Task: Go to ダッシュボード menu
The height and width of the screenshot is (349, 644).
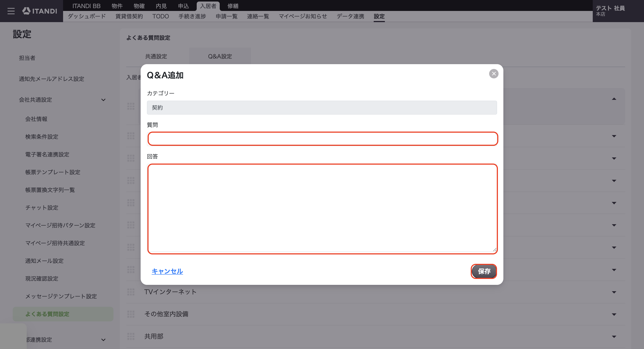Action: (x=87, y=16)
